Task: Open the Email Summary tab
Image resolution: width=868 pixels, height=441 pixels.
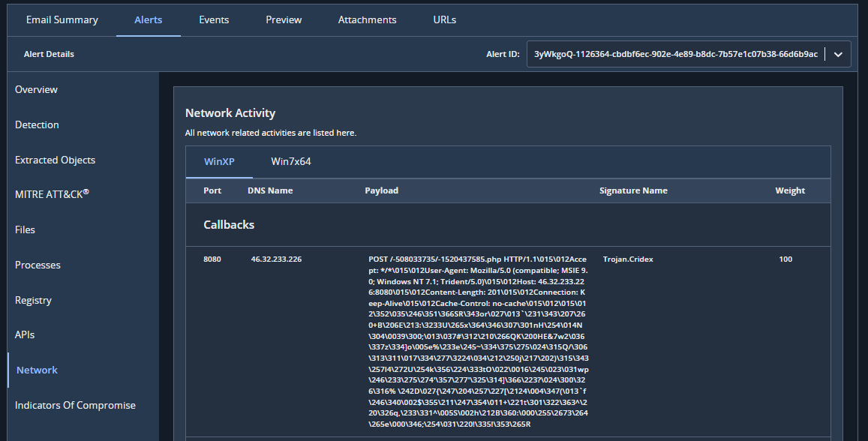Action: (62, 20)
